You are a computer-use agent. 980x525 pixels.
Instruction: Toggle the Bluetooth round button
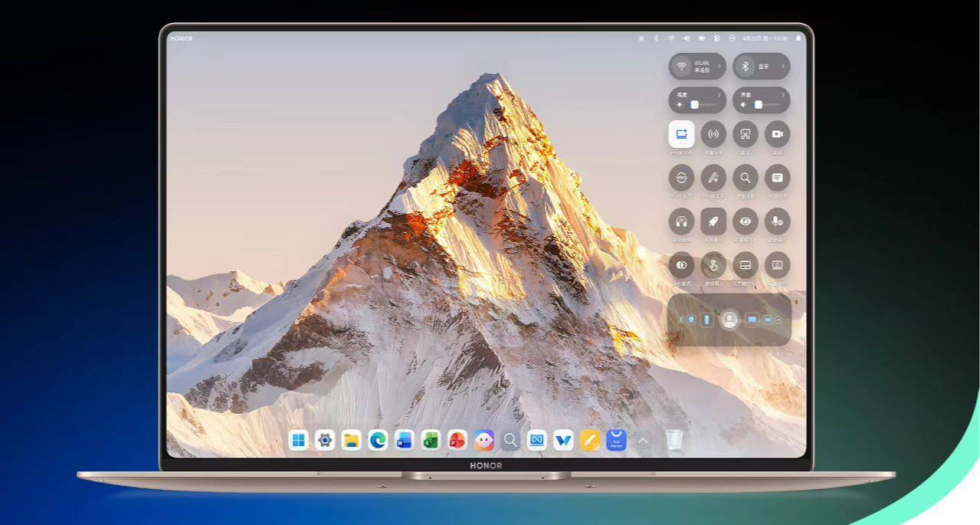745,67
